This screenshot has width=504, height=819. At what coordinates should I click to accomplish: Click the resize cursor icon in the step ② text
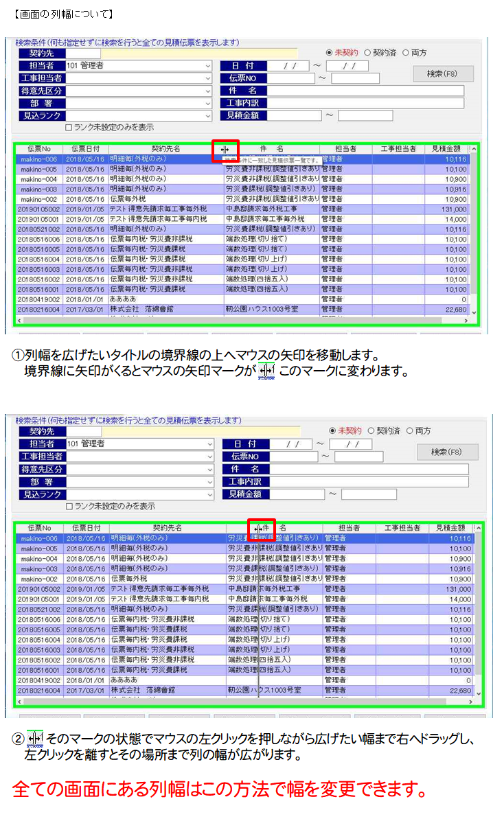(35, 739)
